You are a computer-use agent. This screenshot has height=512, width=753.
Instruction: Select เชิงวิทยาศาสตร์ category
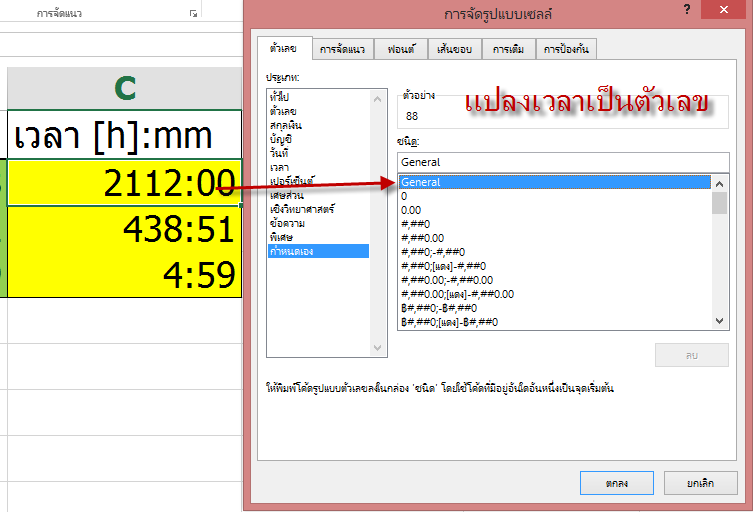(318, 209)
